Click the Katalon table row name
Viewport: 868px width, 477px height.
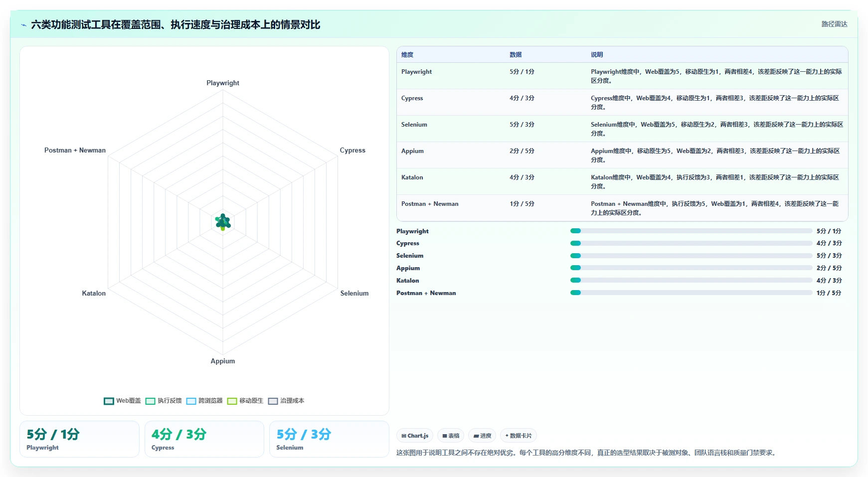(412, 177)
